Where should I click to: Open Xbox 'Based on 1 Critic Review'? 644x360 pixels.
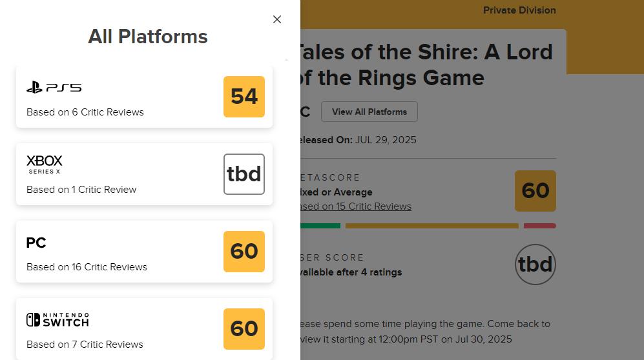(81, 190)
